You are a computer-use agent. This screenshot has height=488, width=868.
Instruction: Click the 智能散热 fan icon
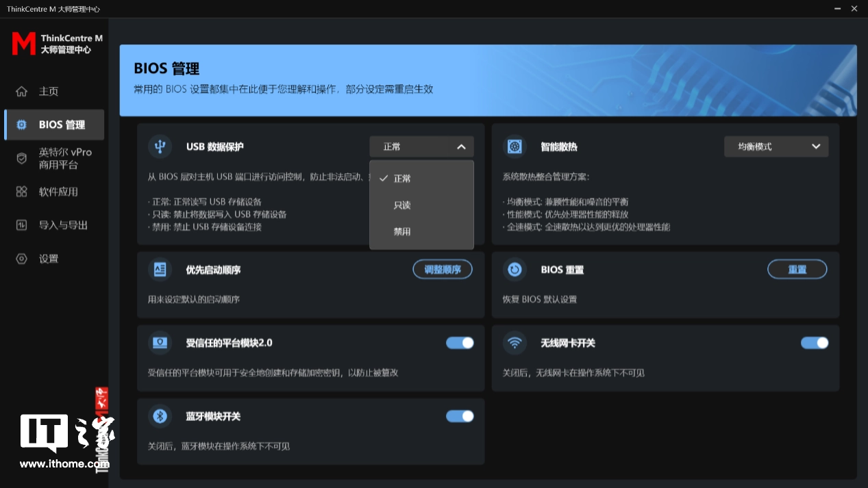514,146
